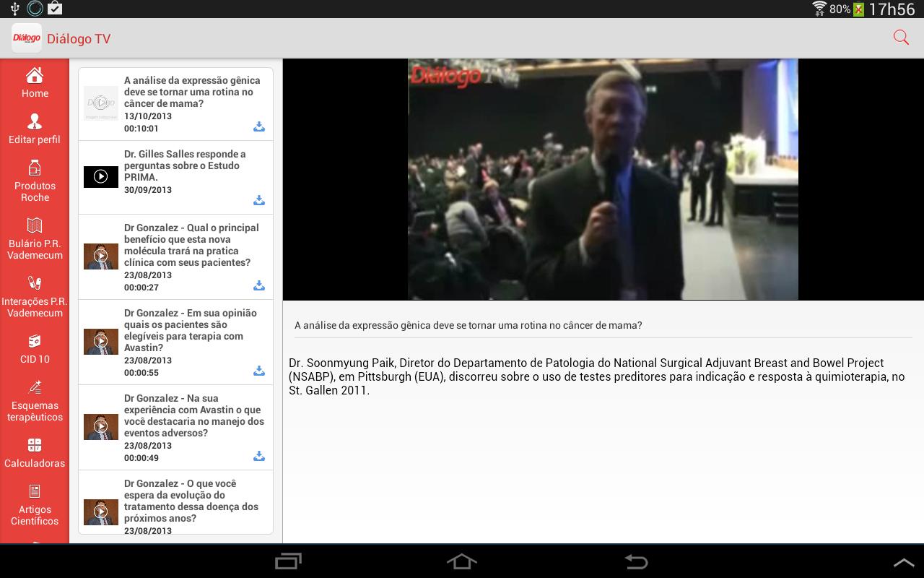Tap video caption below the player
The image size is (924, 578).
click(x=468, y=325)
